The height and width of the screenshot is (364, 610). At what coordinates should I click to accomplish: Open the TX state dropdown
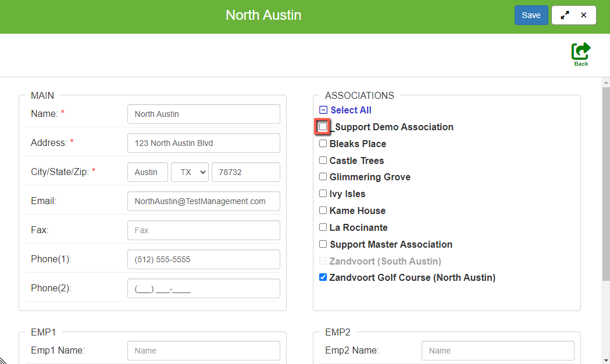tap(190, 172)
